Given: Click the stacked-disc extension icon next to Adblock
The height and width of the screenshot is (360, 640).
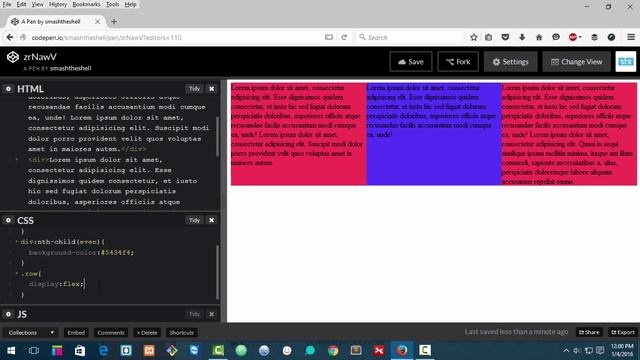Looking at the screenshot, I should [x=594, y=37].
